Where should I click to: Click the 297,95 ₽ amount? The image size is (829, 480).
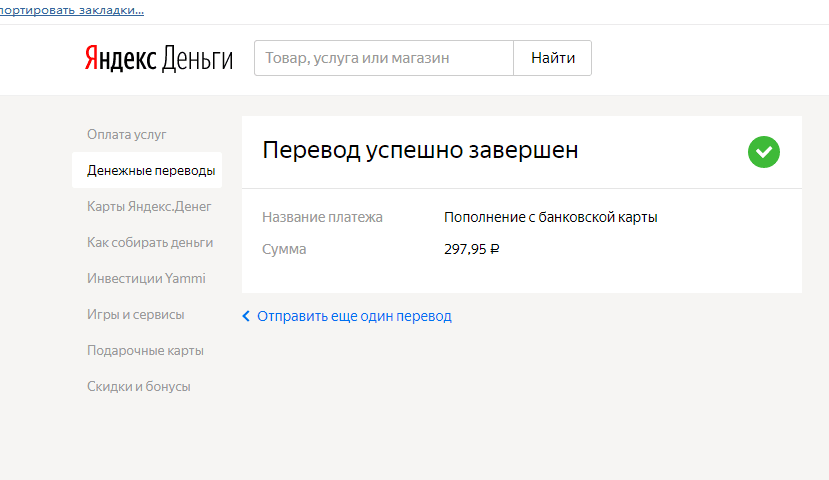pos(472,249)
